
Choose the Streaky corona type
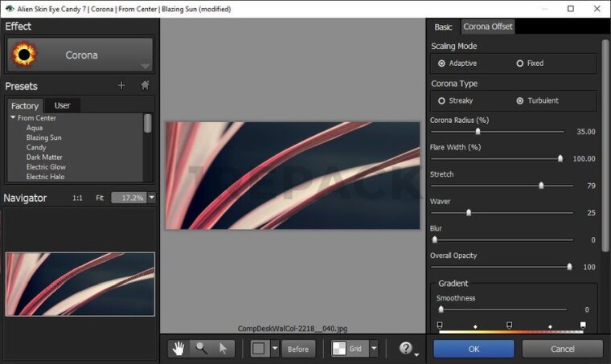point(441,100)
